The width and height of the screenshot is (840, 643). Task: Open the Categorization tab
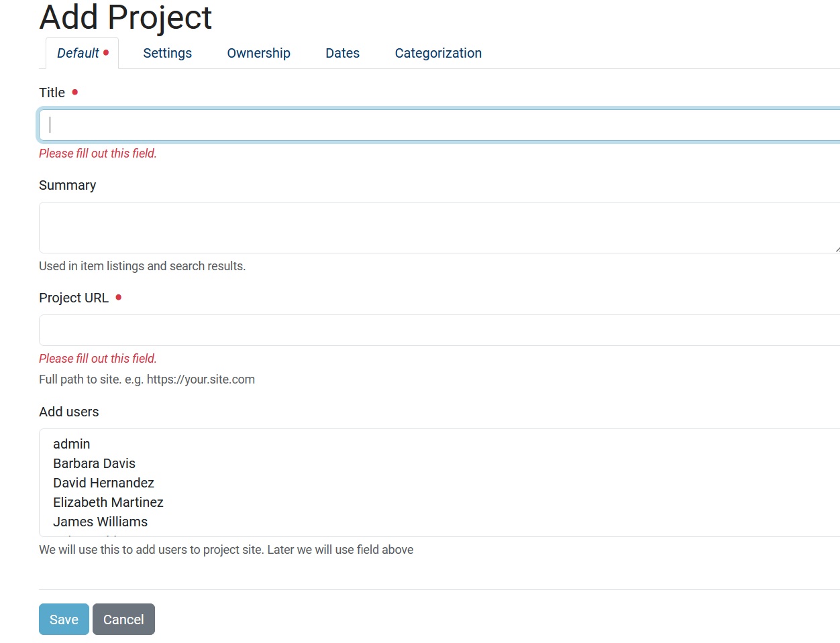pos(438,53)
